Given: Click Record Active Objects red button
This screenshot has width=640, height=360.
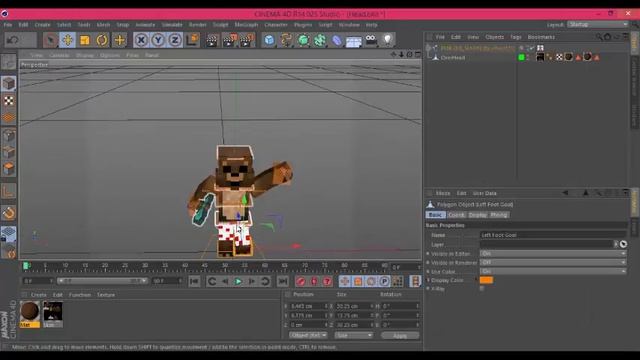Looking at the screenshot, I should pyautogui.click(x=301, y=281).
